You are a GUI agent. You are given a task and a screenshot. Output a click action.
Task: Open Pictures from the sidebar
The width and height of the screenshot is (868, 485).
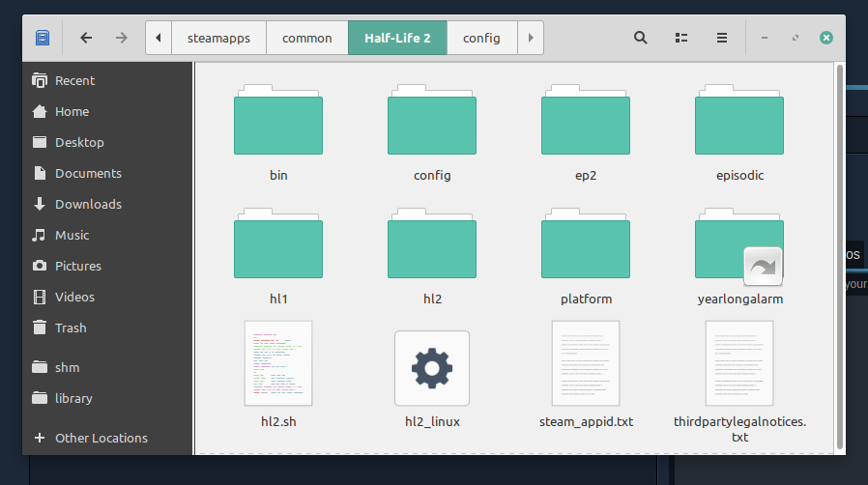pos(107,267)
